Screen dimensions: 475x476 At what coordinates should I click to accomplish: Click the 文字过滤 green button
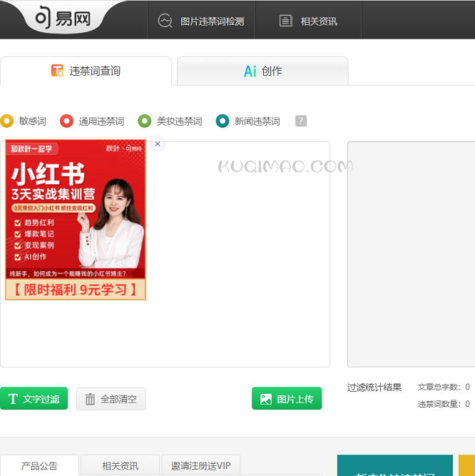tap(34, 398)
